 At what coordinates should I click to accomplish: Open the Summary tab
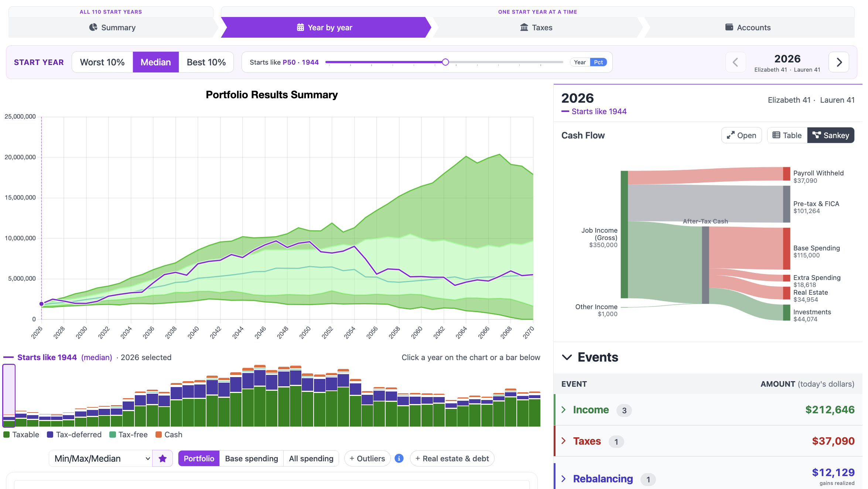tap(113, 27)
